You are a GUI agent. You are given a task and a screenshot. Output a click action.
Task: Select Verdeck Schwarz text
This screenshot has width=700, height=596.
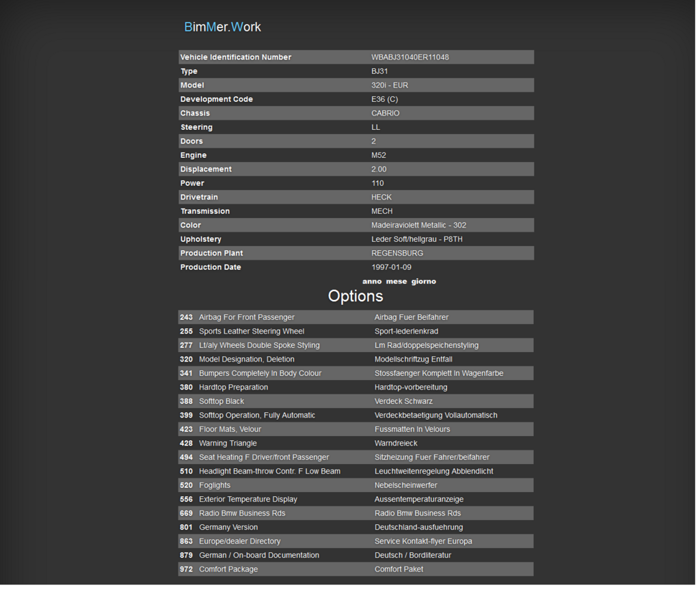(403, 401)
